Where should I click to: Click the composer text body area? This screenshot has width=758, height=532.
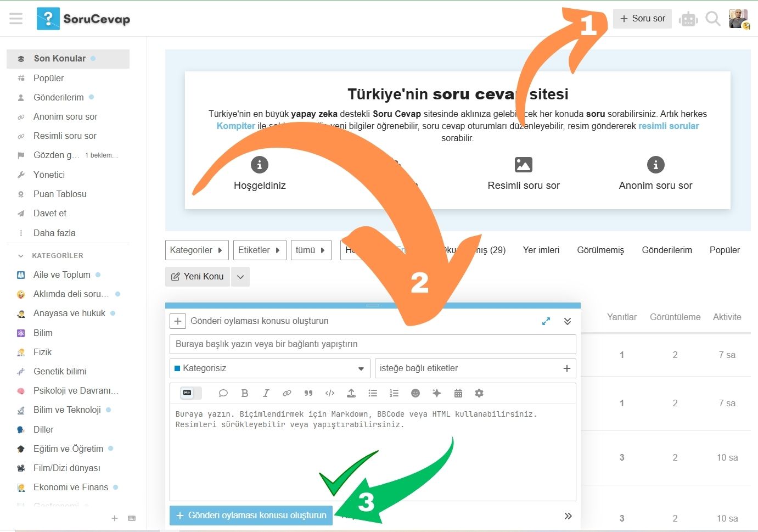tap(373, 452)
